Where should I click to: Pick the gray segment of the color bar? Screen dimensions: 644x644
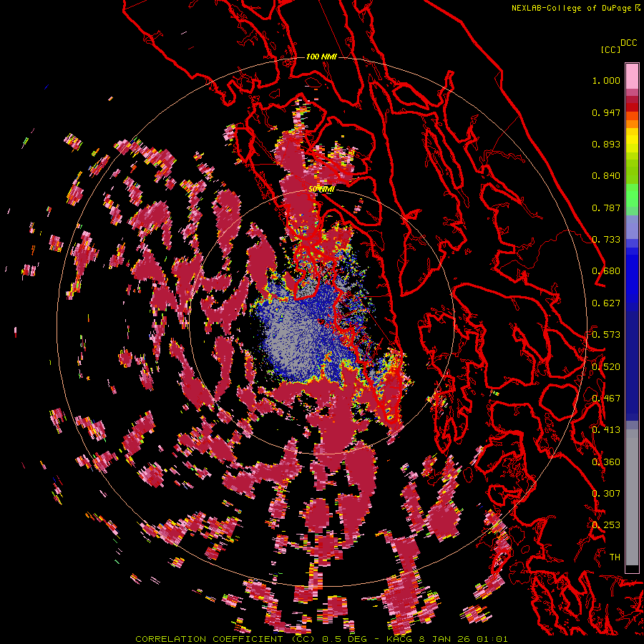pyautogui.click(x=632, y=497)
